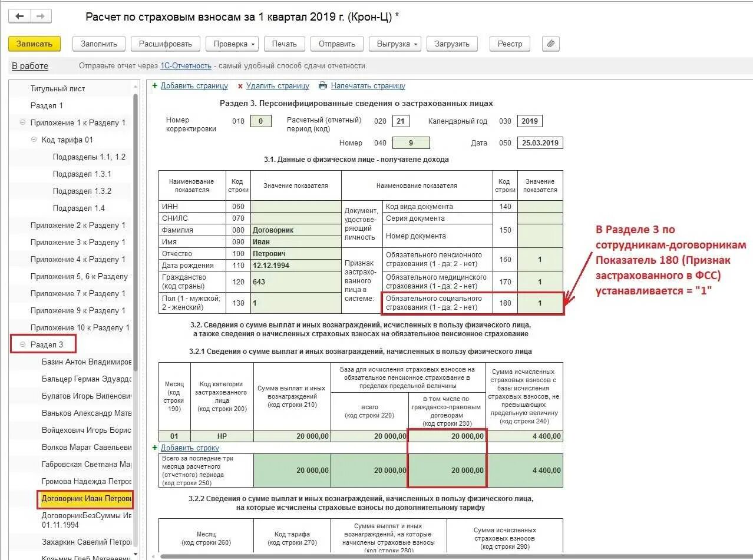This screenshot has height=560, width=753.
Task: Open the Выгрузка dropdown menu
Action: click(x=395, y=44)
